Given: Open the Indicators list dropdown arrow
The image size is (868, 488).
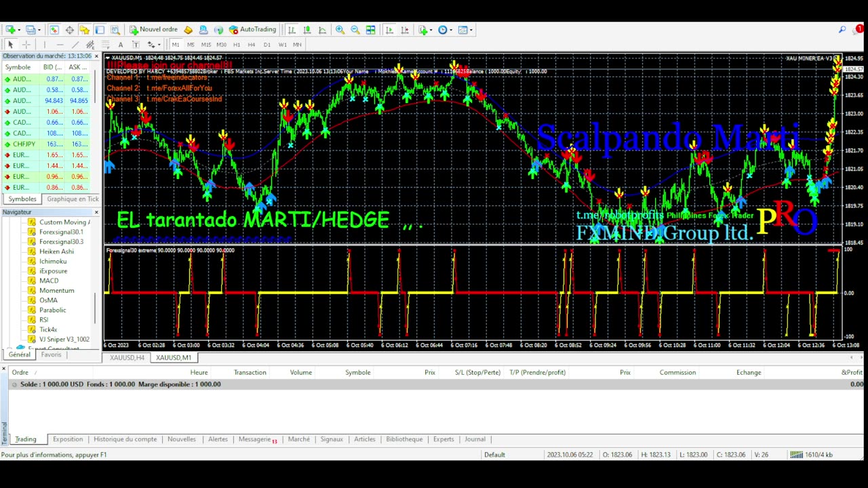Looking at the screenshot, I should [x=431, y=30].
